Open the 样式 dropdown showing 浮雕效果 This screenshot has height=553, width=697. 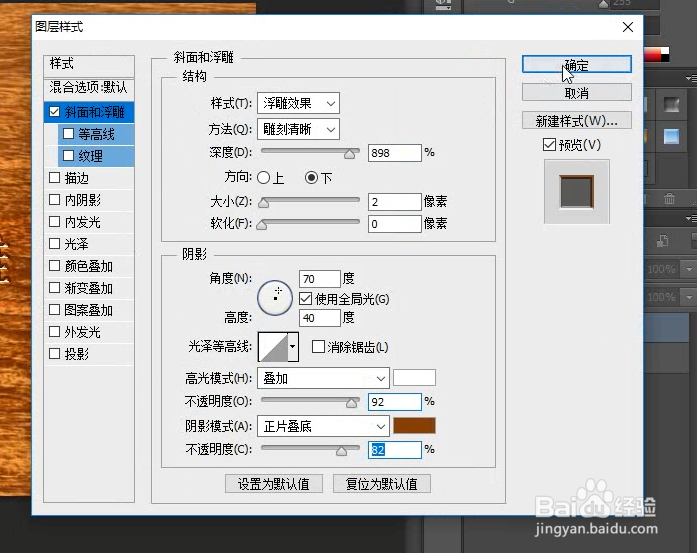click(x=298, y=104)
